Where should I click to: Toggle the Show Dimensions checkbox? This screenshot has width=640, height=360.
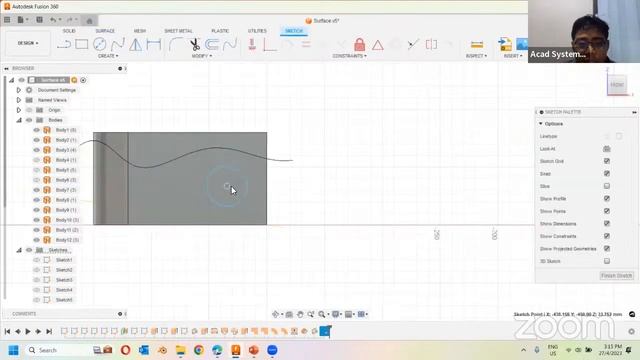607,224
